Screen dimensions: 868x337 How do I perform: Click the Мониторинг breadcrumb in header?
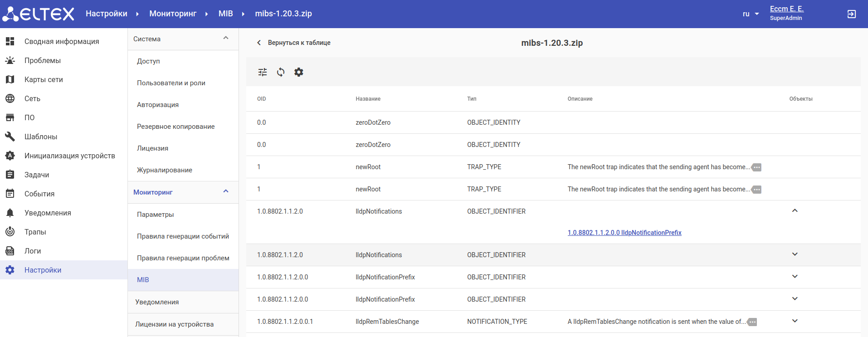173,14
